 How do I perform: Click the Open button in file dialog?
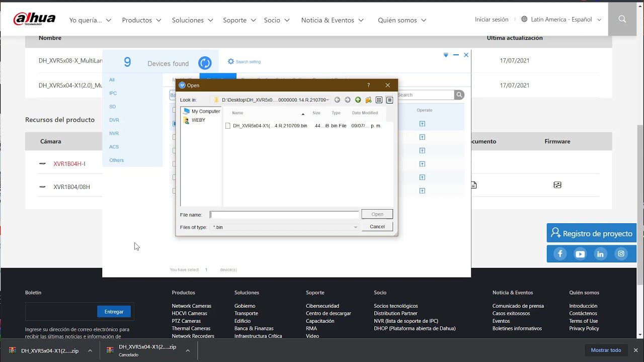pyautogui.click(x=377, y=214)
